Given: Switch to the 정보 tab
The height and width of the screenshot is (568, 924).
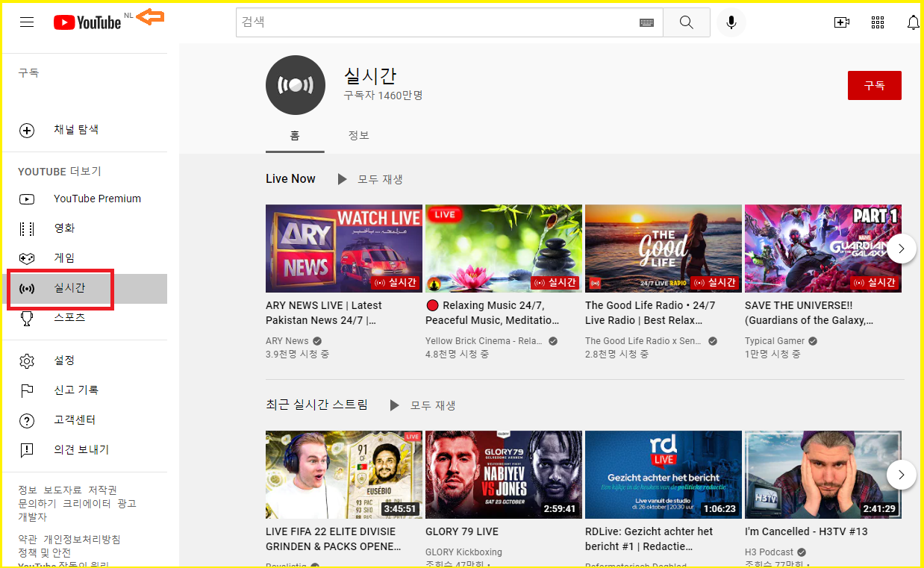Looking at the screenshot, I should coord(359,135).
